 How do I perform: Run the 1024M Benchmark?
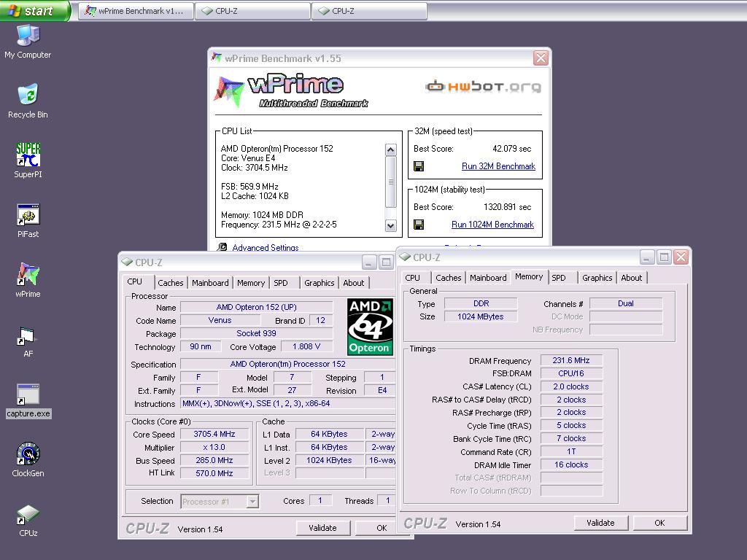click(x=492, y=225)
